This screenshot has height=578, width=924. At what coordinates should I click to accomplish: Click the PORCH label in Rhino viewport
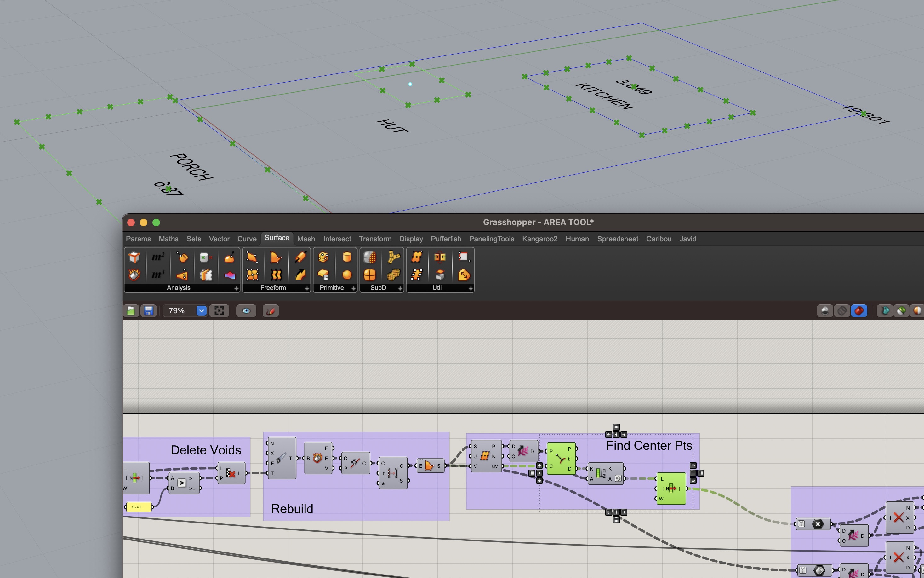(191, 167)
